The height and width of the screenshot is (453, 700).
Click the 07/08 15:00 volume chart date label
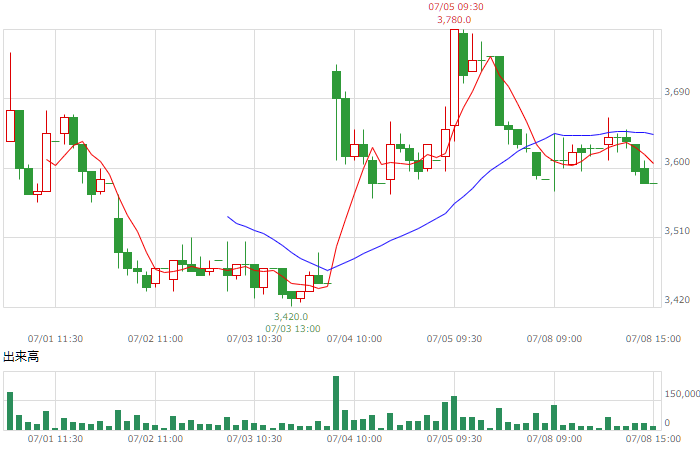point(653,439)
